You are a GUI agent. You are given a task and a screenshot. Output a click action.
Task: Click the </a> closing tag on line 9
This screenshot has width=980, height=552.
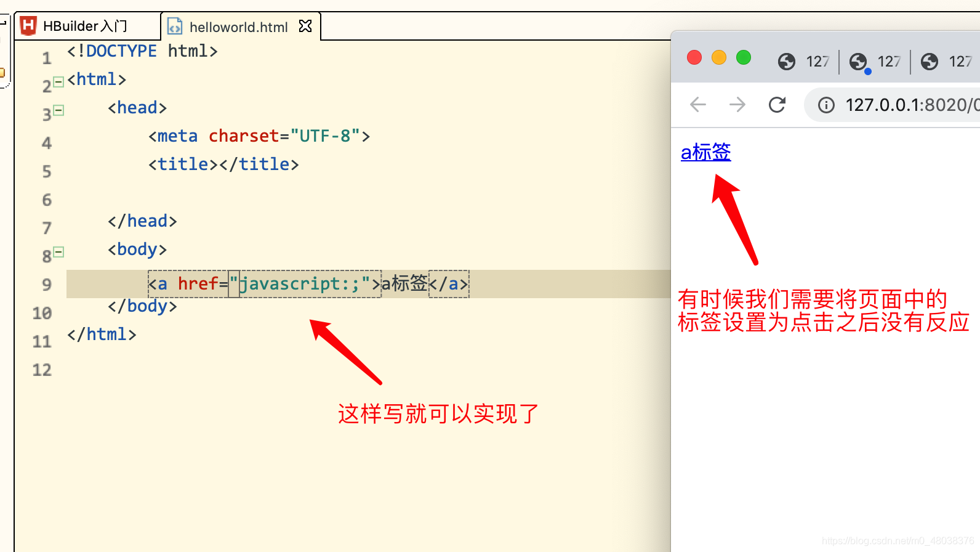point(449,283)
